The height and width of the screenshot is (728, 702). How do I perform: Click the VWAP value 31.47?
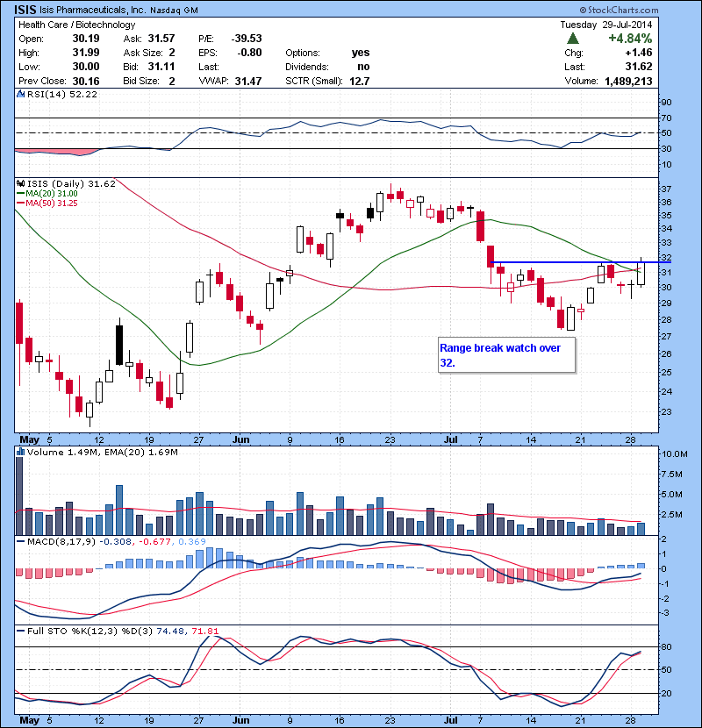click(x=248, y=82)
